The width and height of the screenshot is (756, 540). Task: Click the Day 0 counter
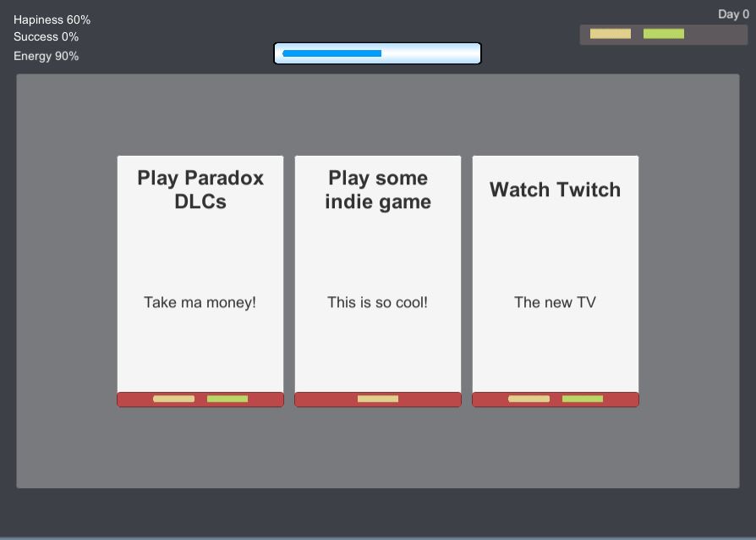pos(733,14)
